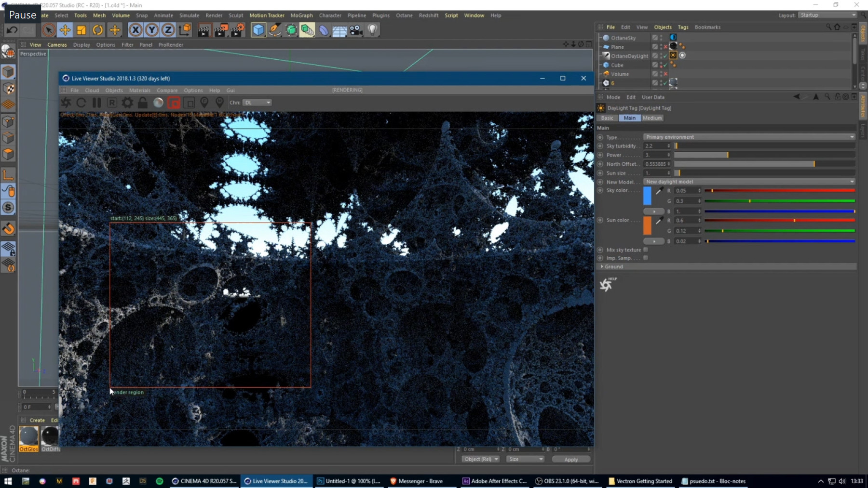Open the Chn channel dropdown in Live Viewer
Screen dimensions: 868x488
click(x=257, y=102)
